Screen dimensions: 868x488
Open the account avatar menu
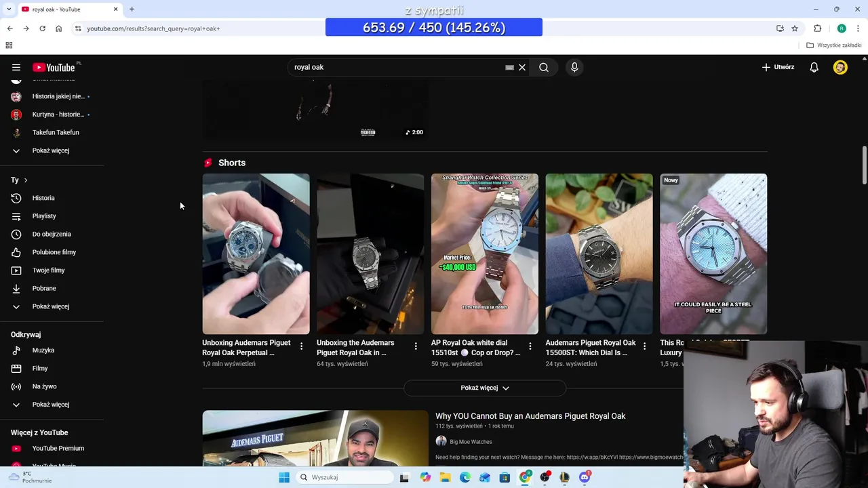coord(840,67)
